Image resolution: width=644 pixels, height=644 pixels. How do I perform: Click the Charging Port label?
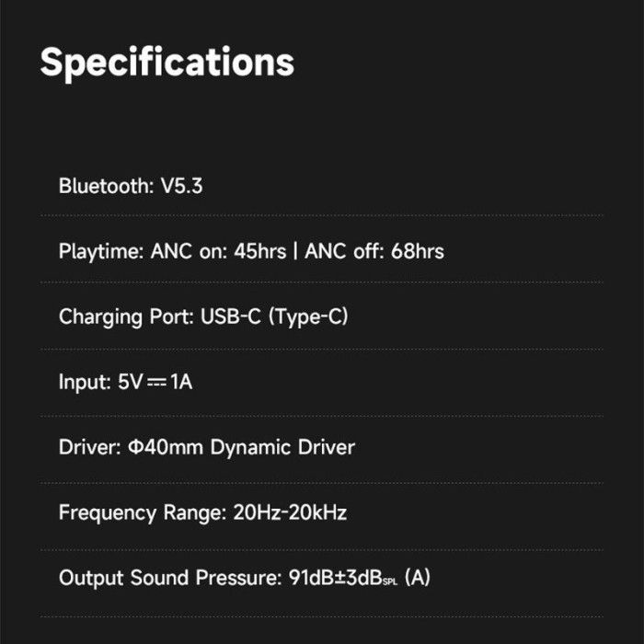pyautogui.click(x=125, y=316)
